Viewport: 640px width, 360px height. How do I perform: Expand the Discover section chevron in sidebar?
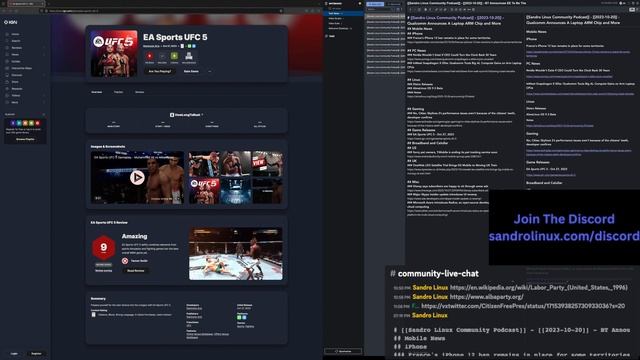[44, 75]
